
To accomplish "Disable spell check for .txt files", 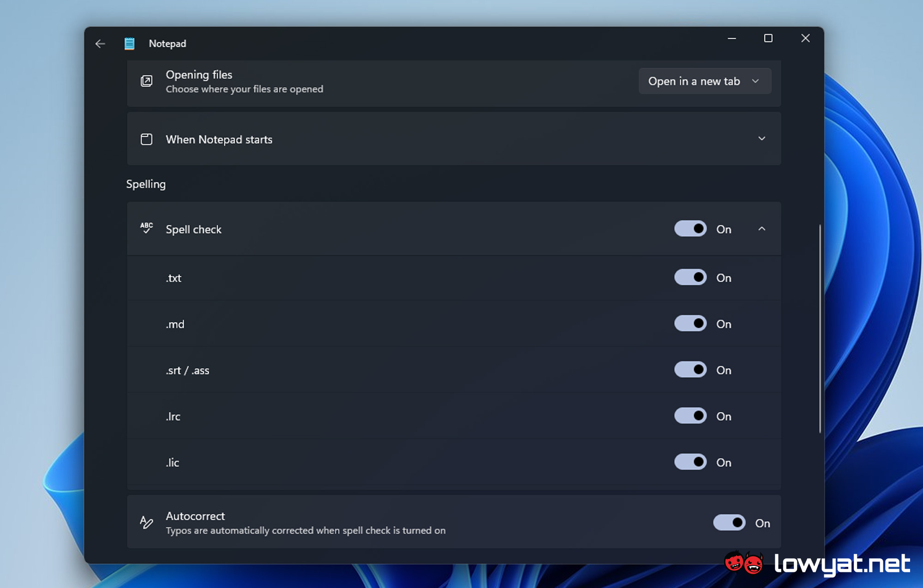I will tap(690, 277).
